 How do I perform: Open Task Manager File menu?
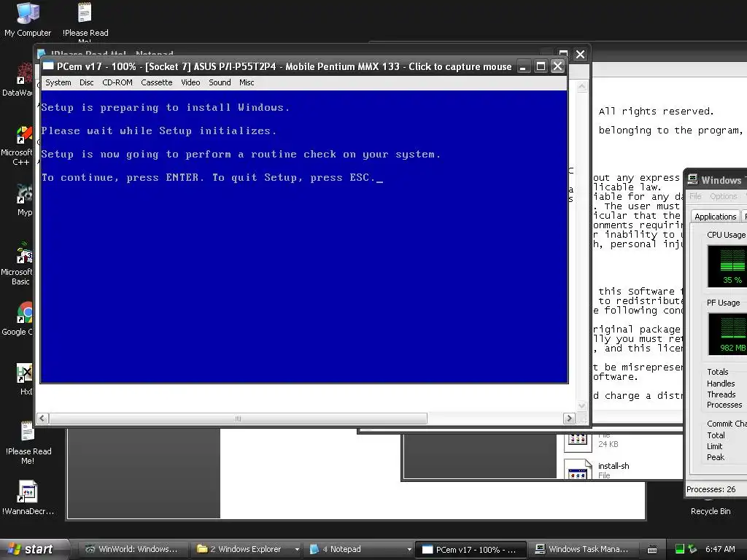[695, 196]
